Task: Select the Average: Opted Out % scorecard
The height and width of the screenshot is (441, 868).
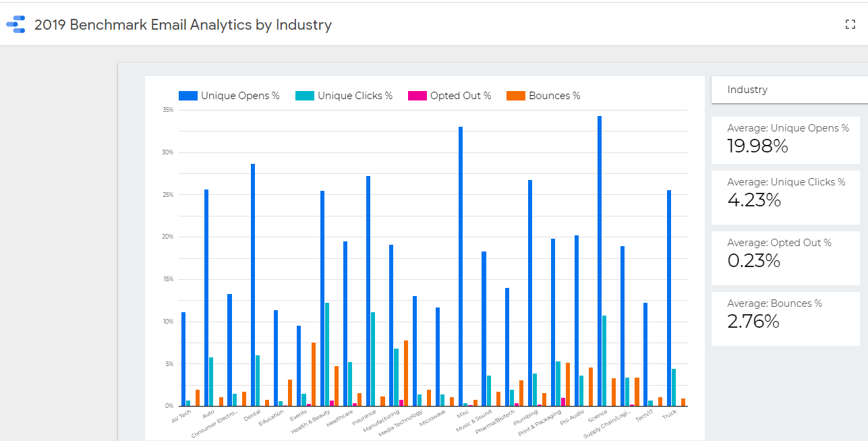Action: (785, 258)
